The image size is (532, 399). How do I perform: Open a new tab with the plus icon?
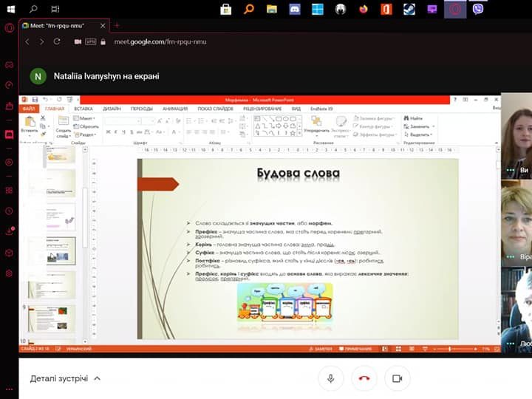(117, 25)
